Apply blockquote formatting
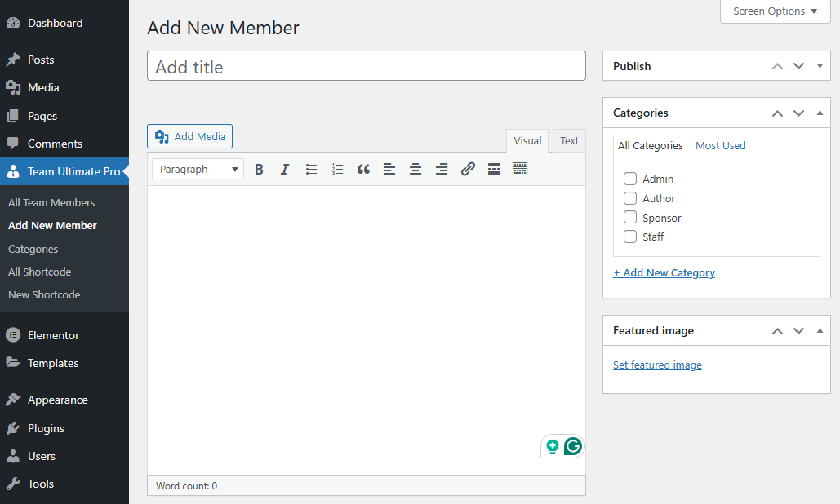Viewport: 840px width, 504px height. (x=363, y=170)
